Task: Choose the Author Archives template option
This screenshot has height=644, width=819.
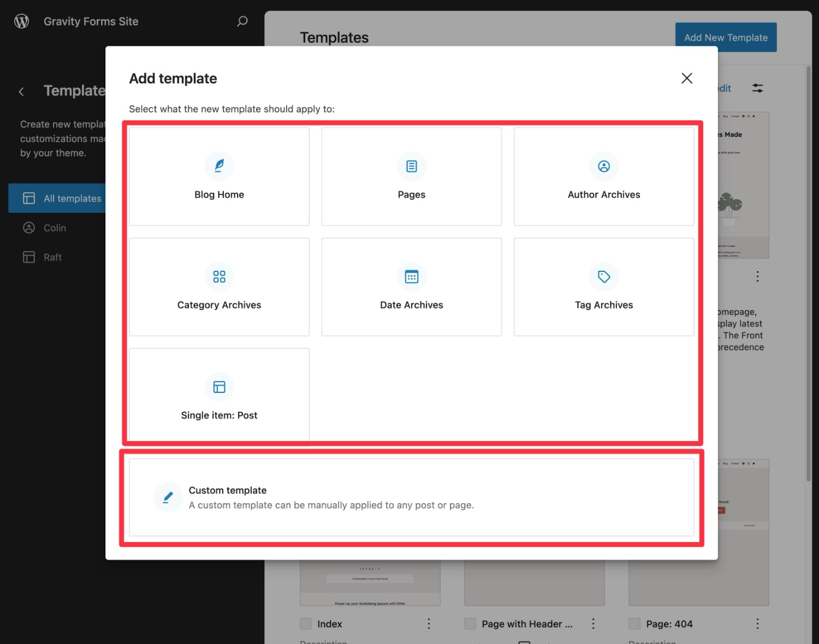Action: (604, 176)
